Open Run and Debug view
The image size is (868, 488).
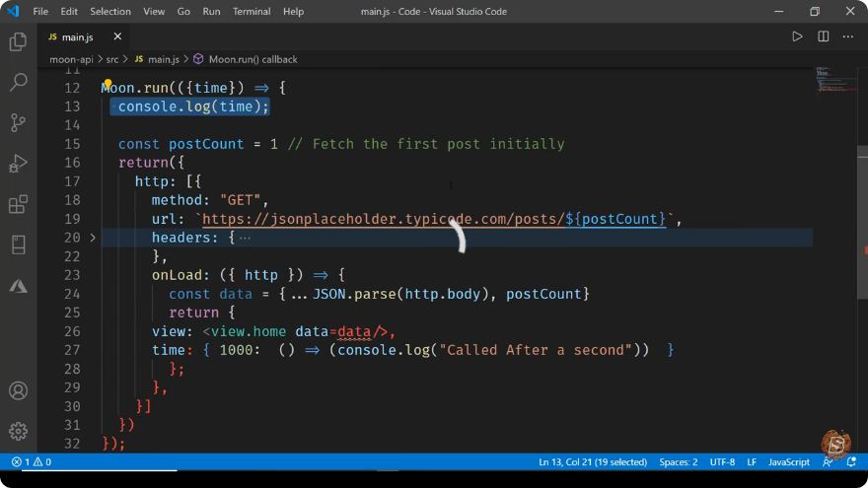click(x=18, y=164)
